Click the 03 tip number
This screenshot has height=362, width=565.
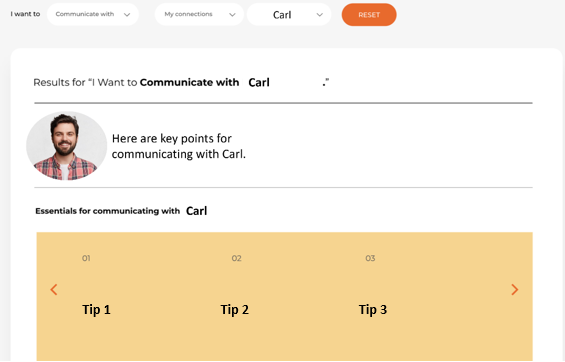tap(370, 258)
